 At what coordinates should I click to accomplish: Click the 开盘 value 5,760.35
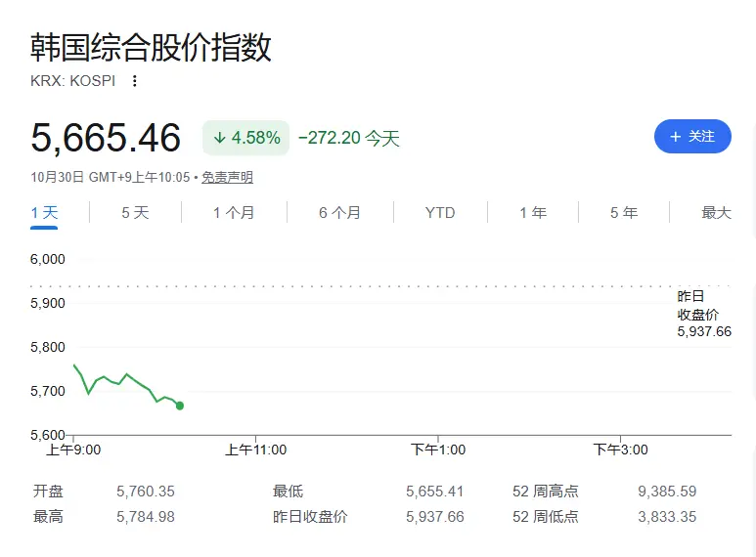tap(146, 492)
